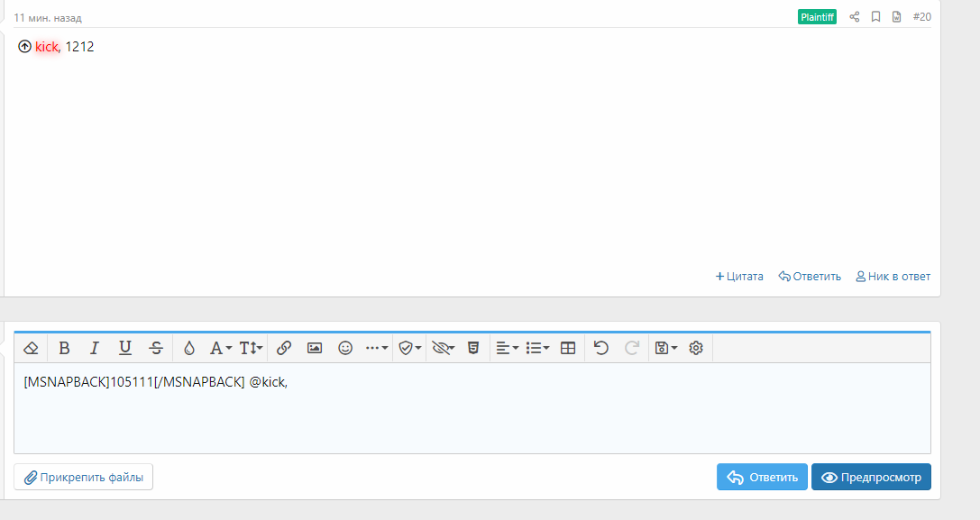The image size is (980, 520).
Task: Toggle underline formatting
Action: [x=125, y=348]
